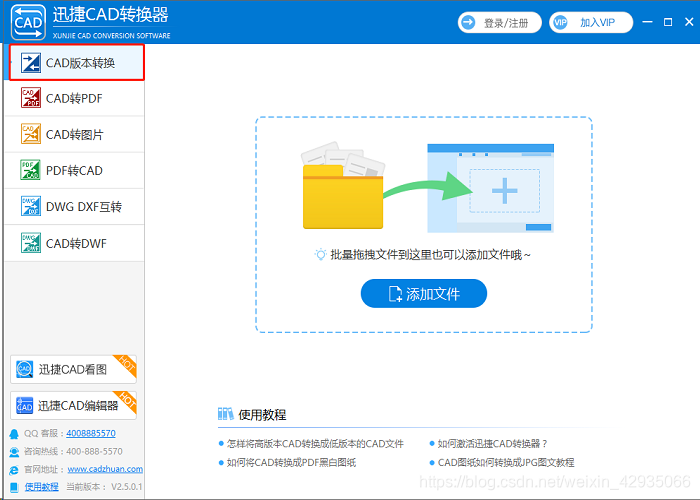This screenshot has height=500, width=700.
Task: Click the DWG DXF互转 icon
Action: coord(31,206)
